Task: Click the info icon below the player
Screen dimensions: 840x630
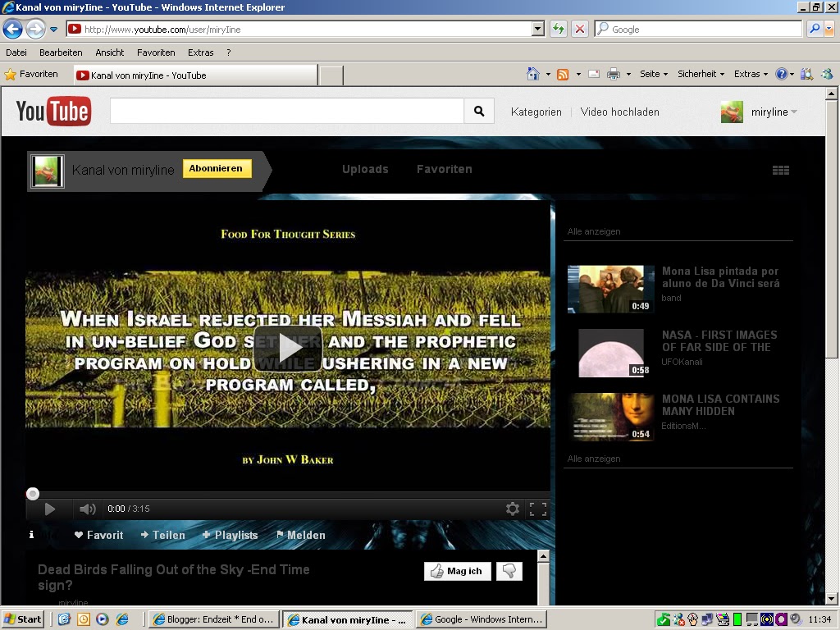Action: [32, 535]
